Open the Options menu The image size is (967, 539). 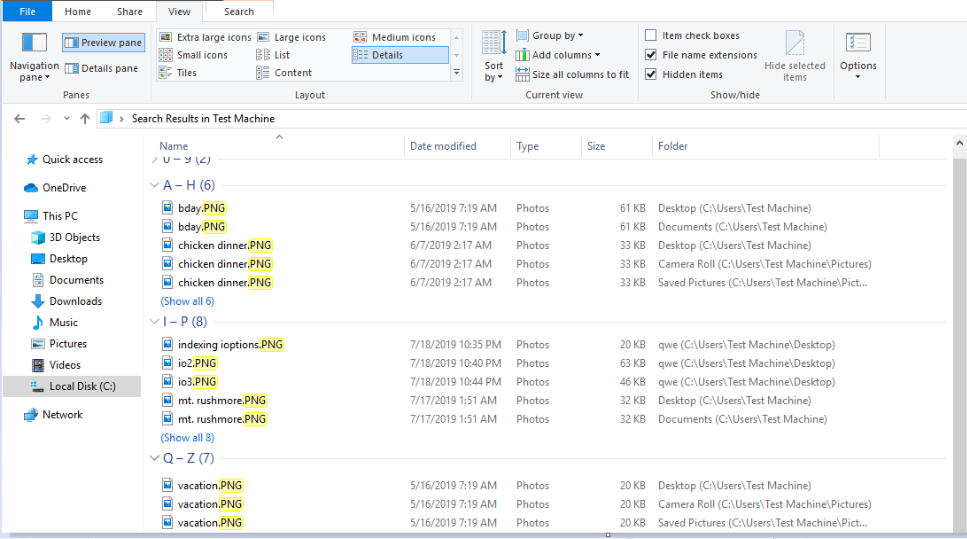[858, 56]
